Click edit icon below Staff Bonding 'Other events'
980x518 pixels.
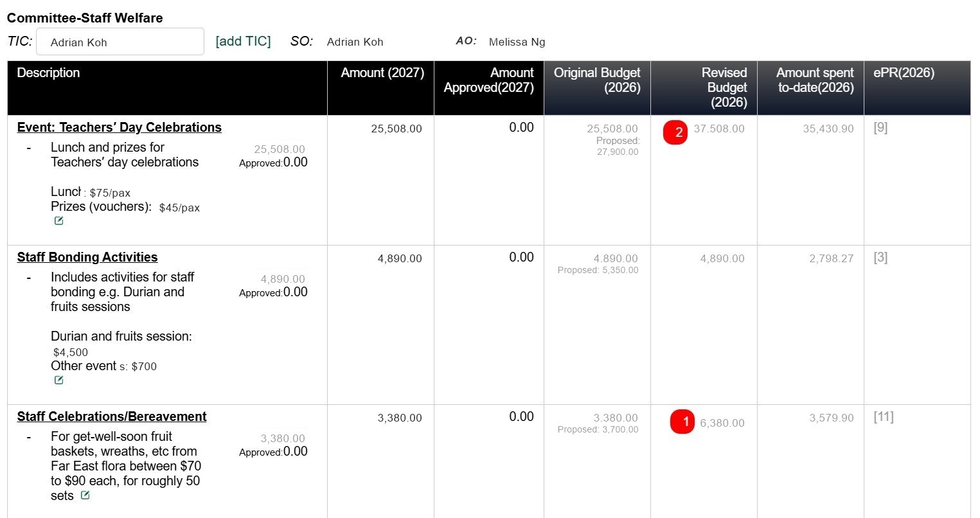[58, 380]
